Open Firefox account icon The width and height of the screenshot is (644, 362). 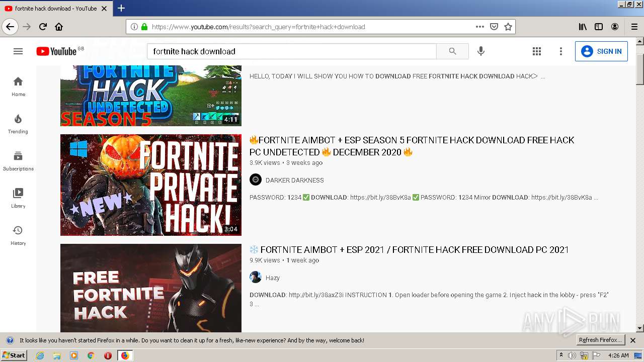tap(615, 27)
